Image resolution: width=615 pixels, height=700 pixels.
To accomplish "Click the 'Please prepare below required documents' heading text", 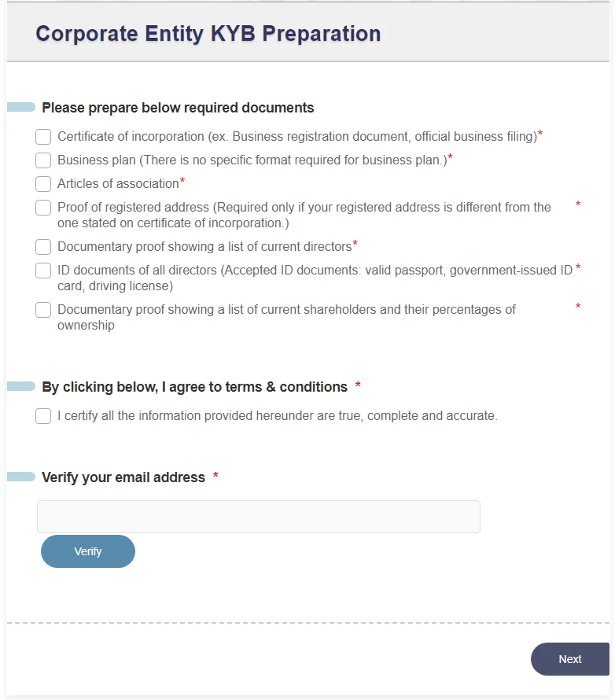I will (178, 108).
